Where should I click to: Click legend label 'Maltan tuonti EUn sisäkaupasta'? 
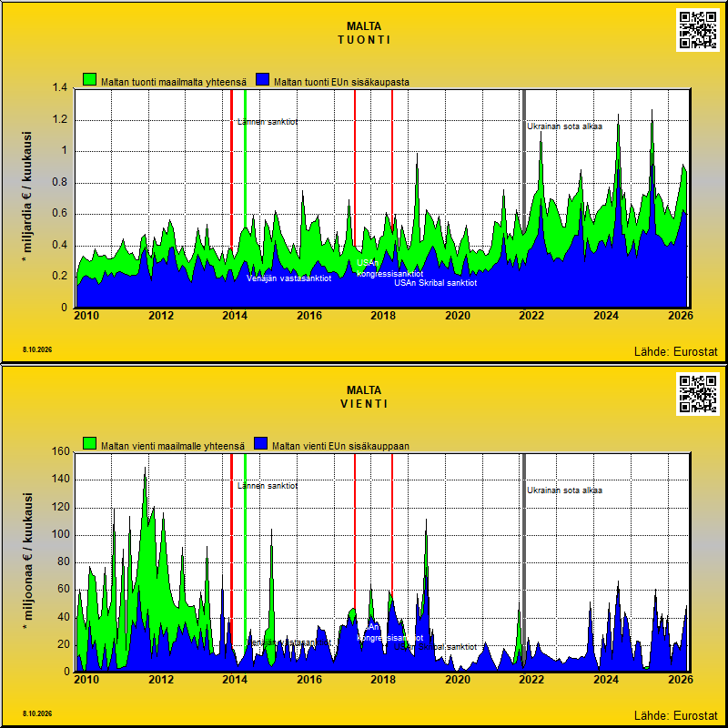[342, 82]
